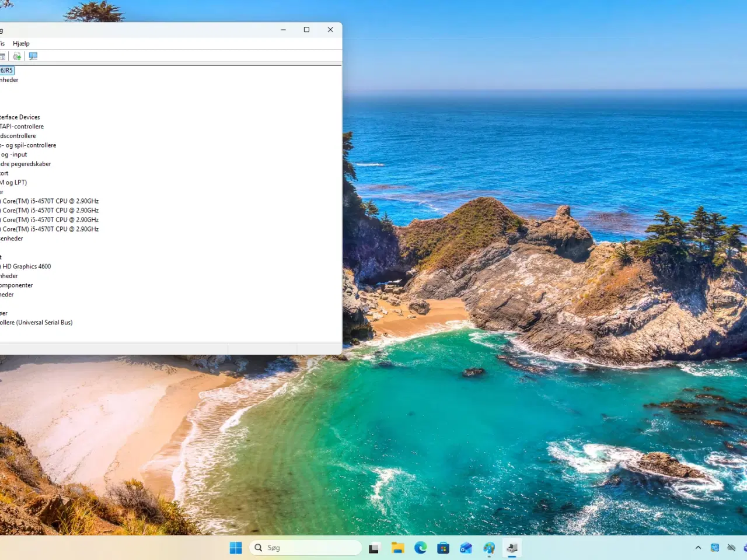This screenshot has height=560, width=747.
Task: Click the network icon in the system tray
Action: (732, 547)
